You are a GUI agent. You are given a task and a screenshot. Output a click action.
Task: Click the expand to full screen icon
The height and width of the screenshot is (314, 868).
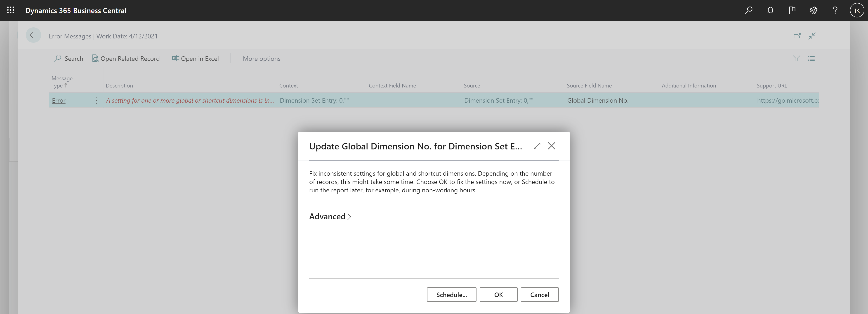pos(536,146)
